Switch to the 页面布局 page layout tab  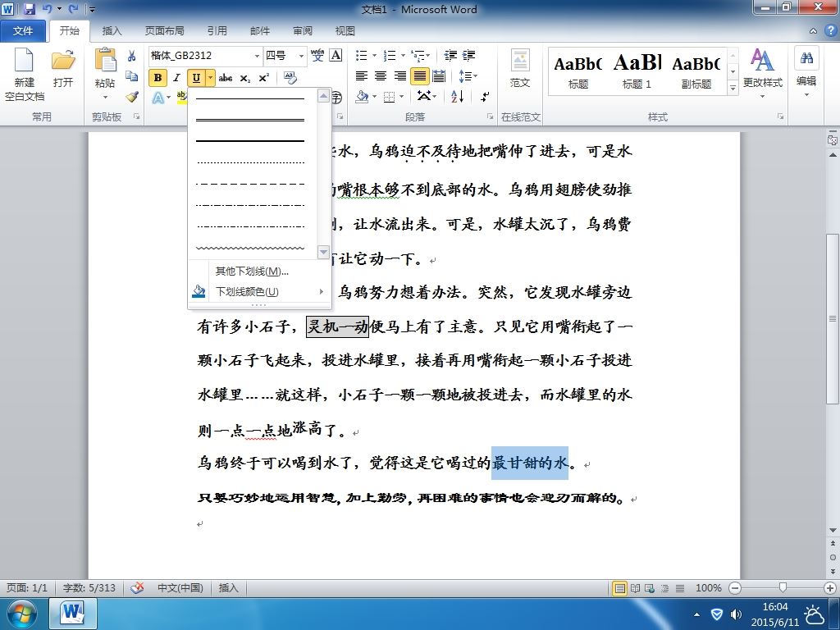[164, 31]
